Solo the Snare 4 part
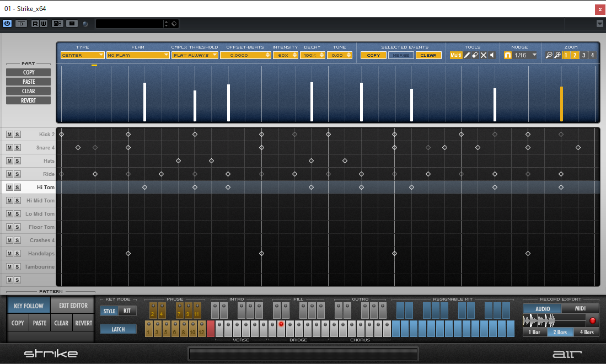Image resolution: width=606 pixels, height=364 pixels. click(x=18, y=148)
